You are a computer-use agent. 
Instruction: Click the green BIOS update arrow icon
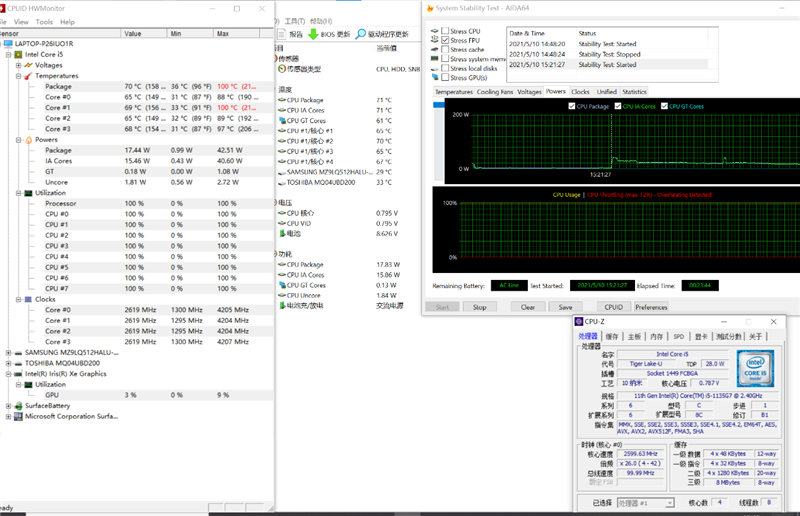pos(313,33)
